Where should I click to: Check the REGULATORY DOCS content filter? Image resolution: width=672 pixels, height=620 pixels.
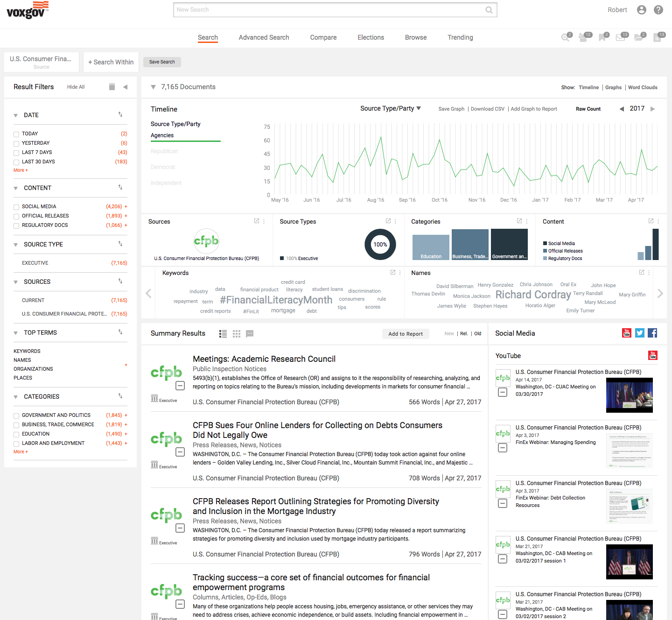[16, 226]
